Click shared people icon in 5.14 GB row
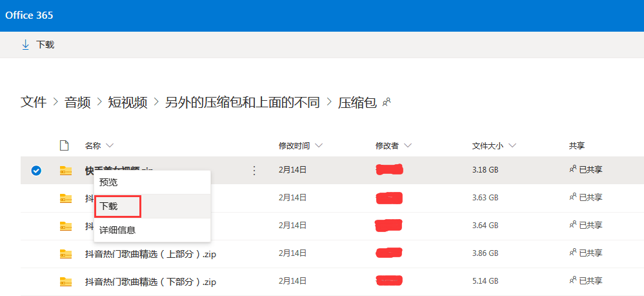Viewport: 644px width, 296px height. pyautogui.click(x=572, y=282)
